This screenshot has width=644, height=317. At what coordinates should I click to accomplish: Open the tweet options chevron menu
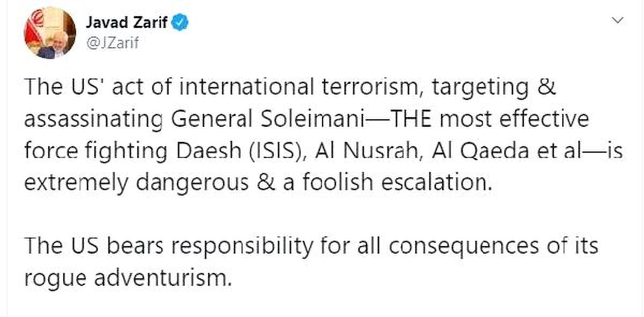coord(618,20)
